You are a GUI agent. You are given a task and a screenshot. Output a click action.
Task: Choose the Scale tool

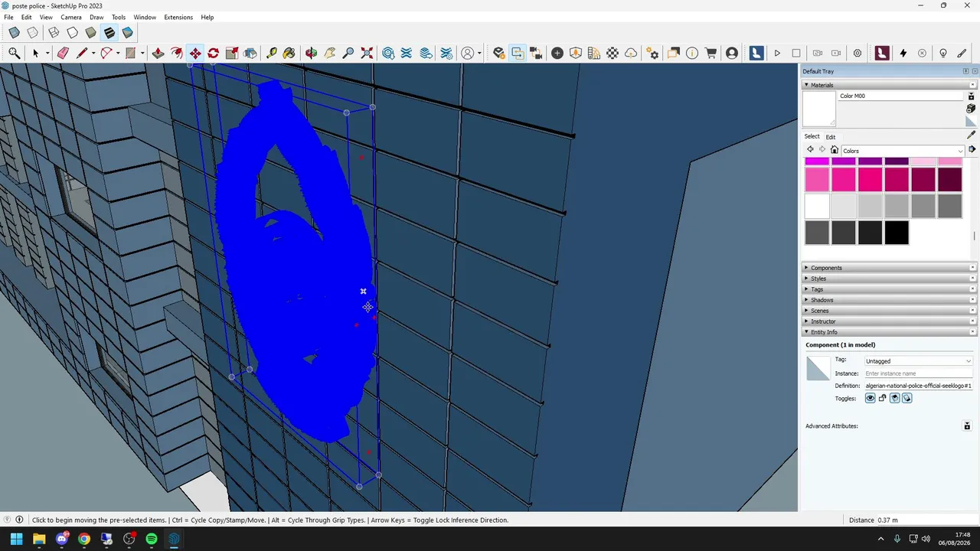pos(232,53)
